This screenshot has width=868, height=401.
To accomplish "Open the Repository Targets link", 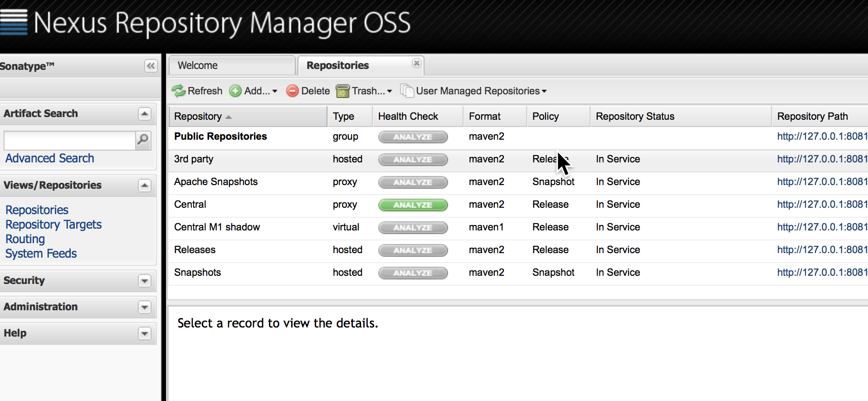I will tap(54, 225).
